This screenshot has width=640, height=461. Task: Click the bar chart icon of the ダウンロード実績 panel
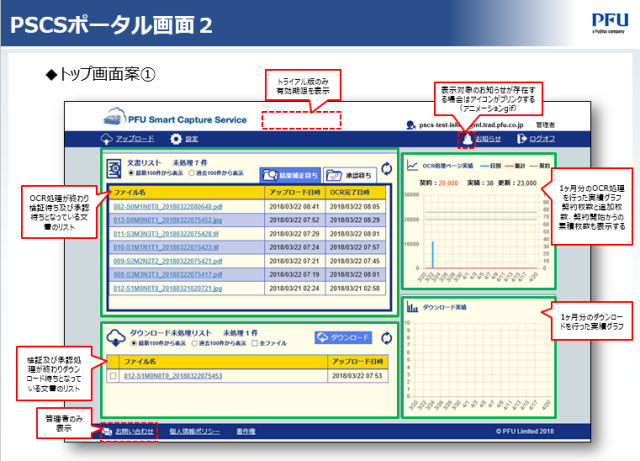click(x=412, y=307)
